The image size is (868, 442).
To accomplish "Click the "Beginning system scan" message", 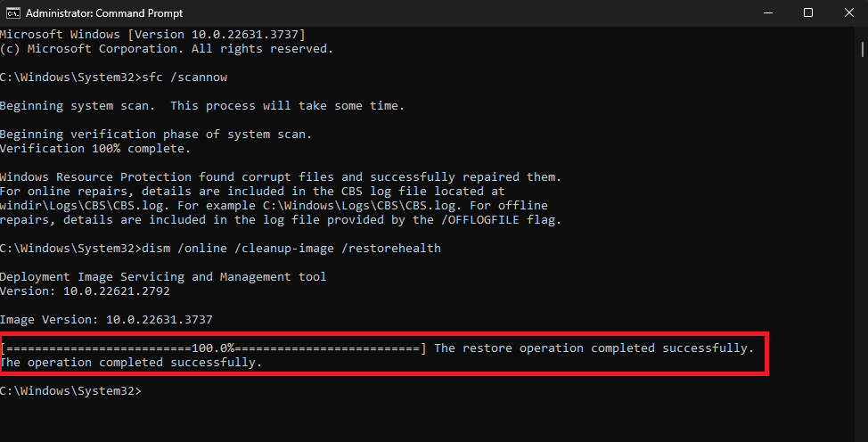I will point(202,106).
